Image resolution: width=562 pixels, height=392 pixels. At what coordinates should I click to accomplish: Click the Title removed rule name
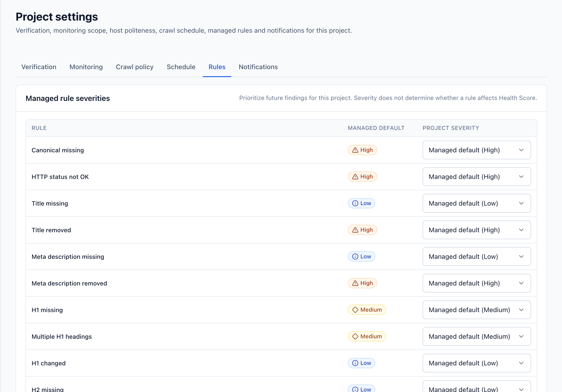coord(51,230)
